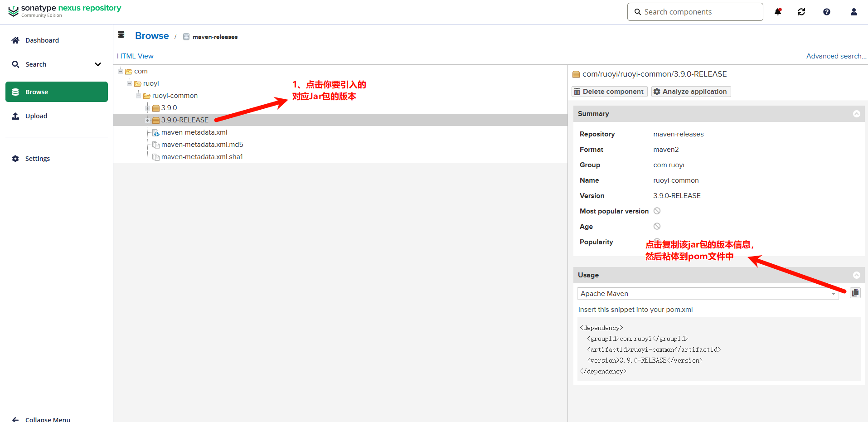Click the Browse breadcrumb link
868x422 pixels.
point(152,36)
